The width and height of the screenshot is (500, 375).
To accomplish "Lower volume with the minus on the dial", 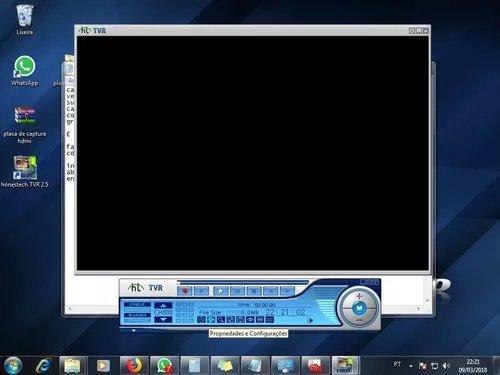I will (359, 319).
